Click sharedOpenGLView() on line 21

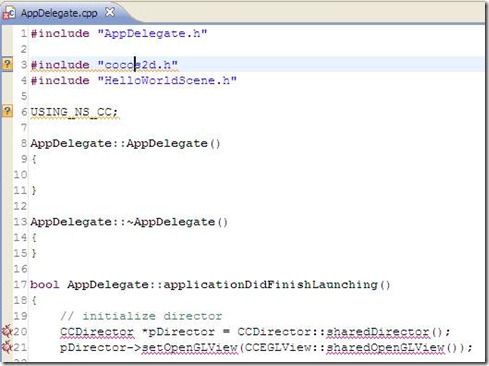392,347
